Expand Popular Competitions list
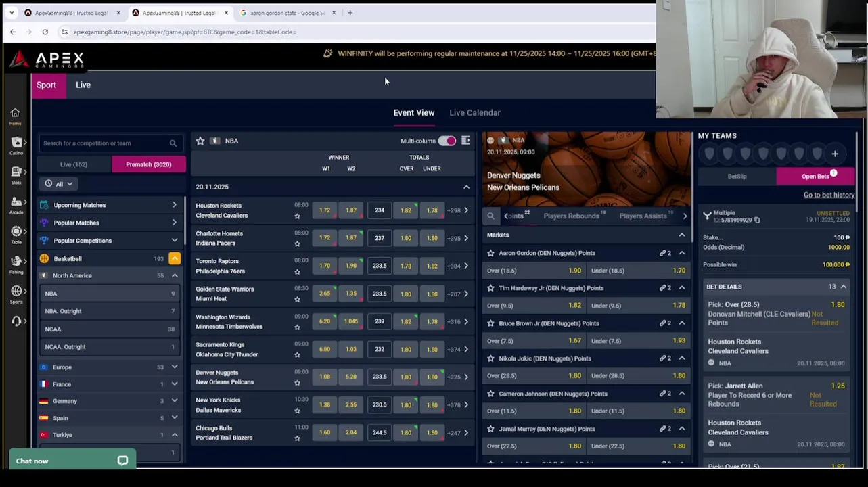The height and width of the screenshot is (487, 868). click(175, 241)
